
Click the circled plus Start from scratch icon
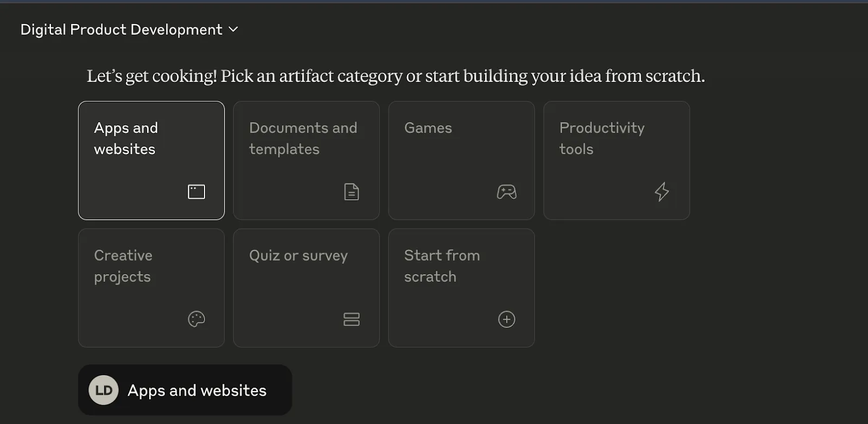(507, 319)
